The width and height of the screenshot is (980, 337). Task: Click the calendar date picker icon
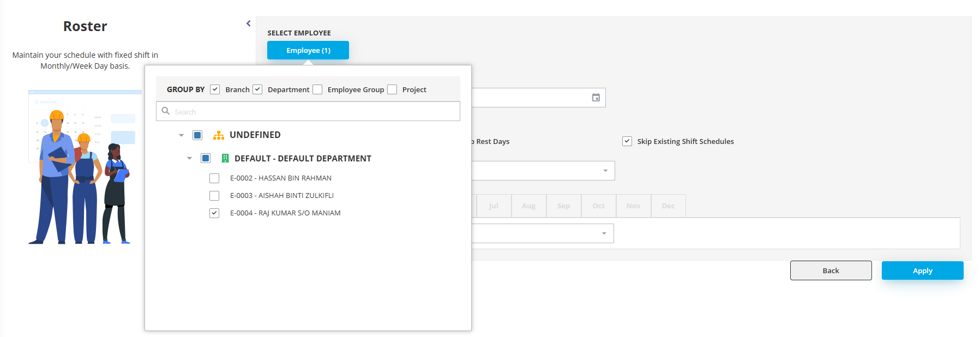(596, 98)
